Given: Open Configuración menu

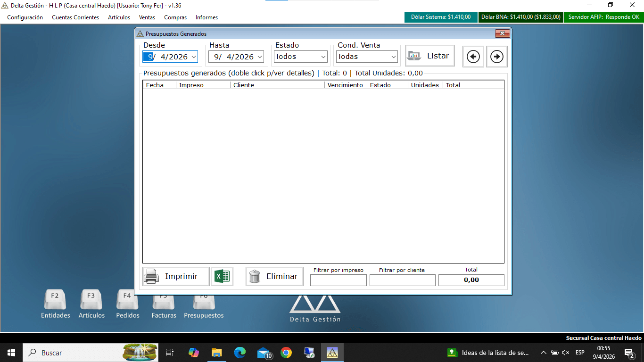Looking at the screenshot, I should pyautogui.click(x=25, y=17).
